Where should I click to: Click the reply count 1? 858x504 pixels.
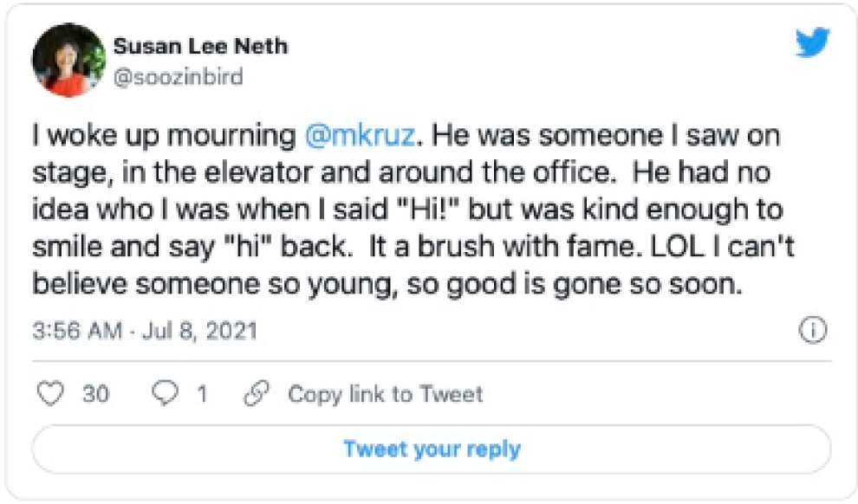202,394
